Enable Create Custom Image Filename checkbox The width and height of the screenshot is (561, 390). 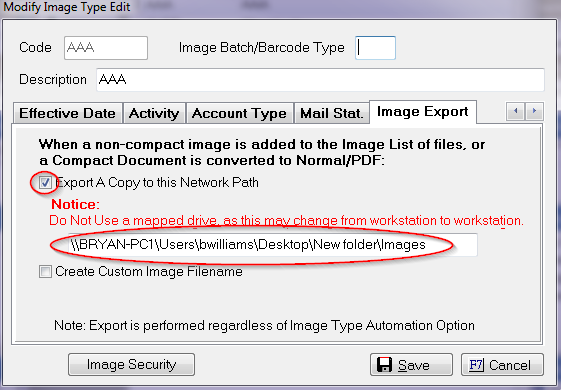click(45, 271)
